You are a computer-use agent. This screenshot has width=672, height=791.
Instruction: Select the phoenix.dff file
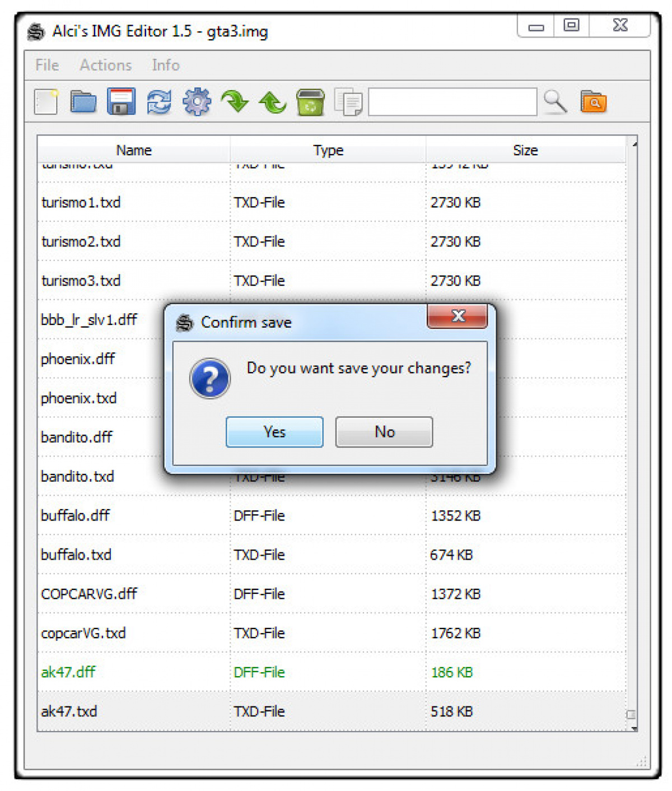[x=78, y=359]
